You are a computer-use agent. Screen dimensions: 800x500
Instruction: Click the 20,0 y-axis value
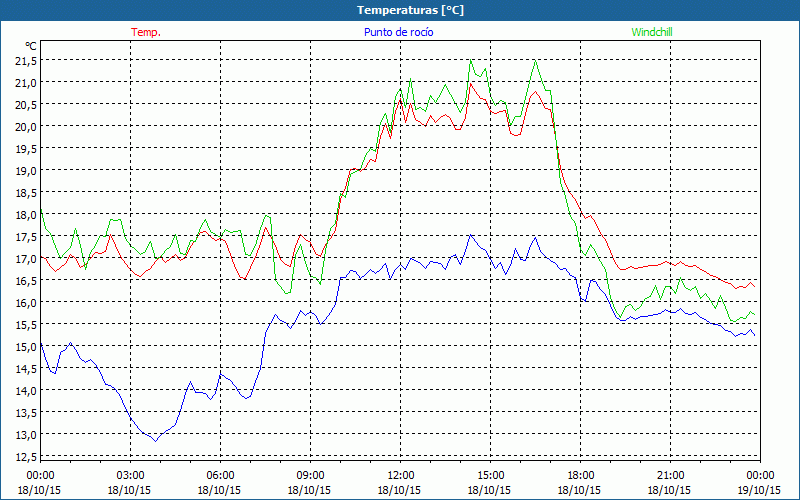(26, 127)
